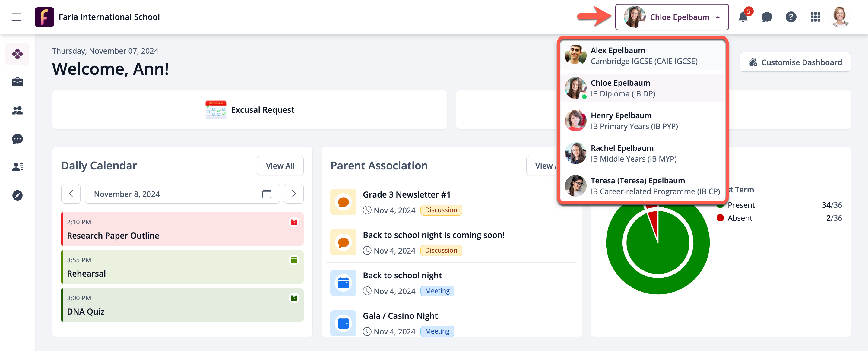Open the apps grid launcher
The height and width of the screenshot is (351, 868).
pyautogui.click(x=815, y=17)
